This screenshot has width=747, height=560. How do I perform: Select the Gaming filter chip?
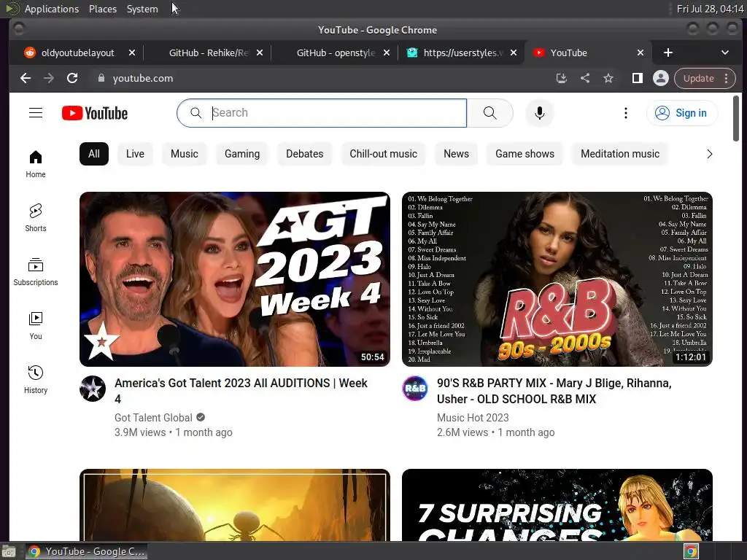(x=242, y=154)
